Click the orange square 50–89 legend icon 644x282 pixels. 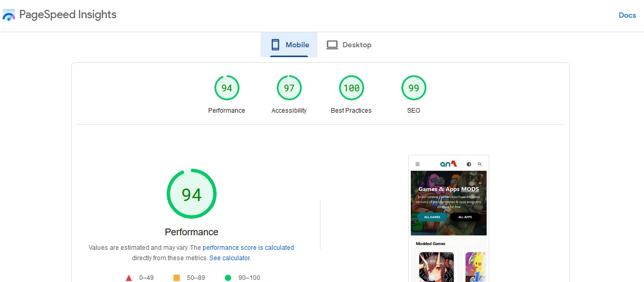177,278
